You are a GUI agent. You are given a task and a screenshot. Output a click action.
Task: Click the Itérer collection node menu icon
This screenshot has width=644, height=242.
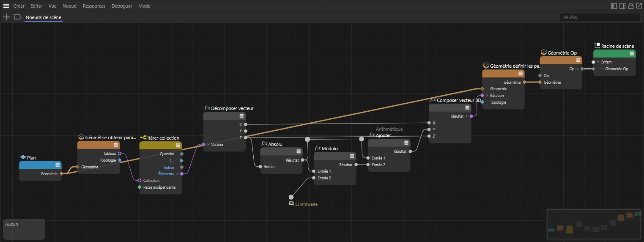coord(178,146)
